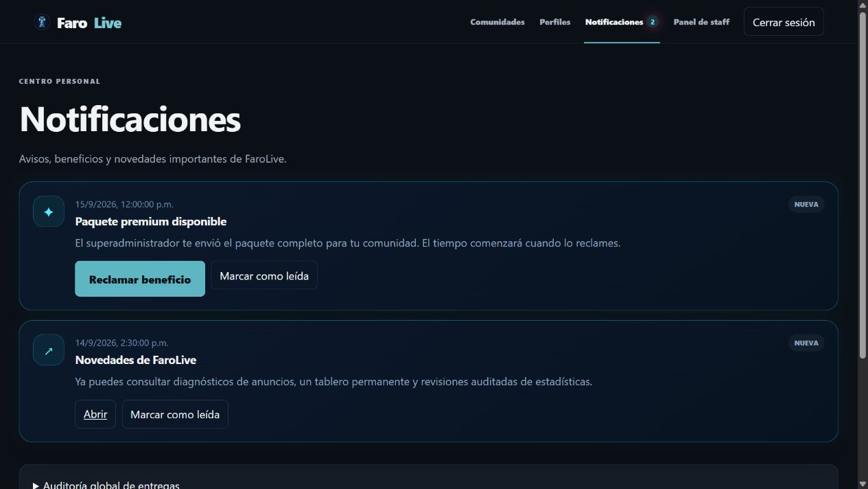Click the date 15/9/2026, 12:00:00 p.m.

124,204
